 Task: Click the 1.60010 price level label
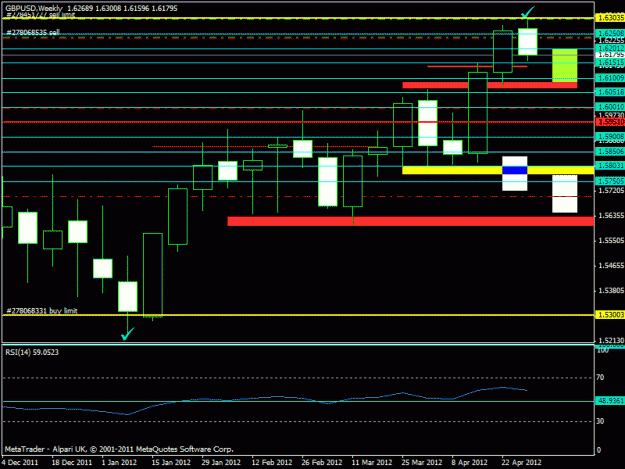coord(609,107)
